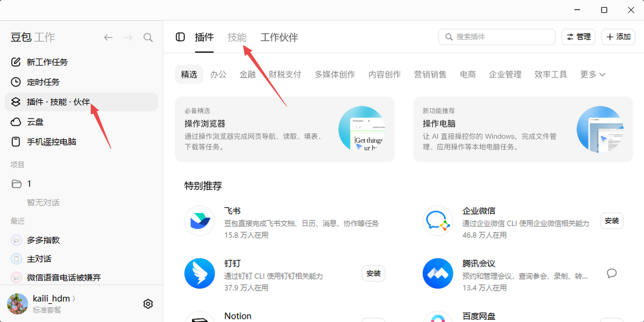The height and width of the screenshot is (322, 644).
Task: Open settings gear beside kaili_hdm
Action: [x=148, y=304]
